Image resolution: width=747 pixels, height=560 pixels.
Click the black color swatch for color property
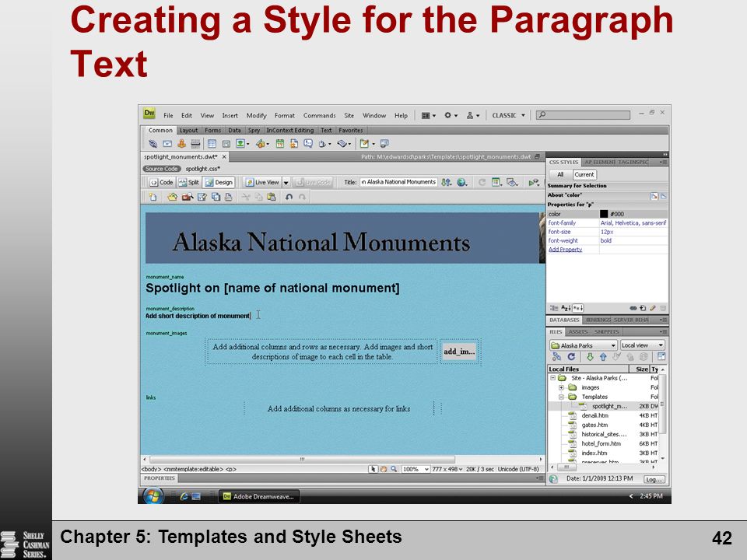pos(604,214)
